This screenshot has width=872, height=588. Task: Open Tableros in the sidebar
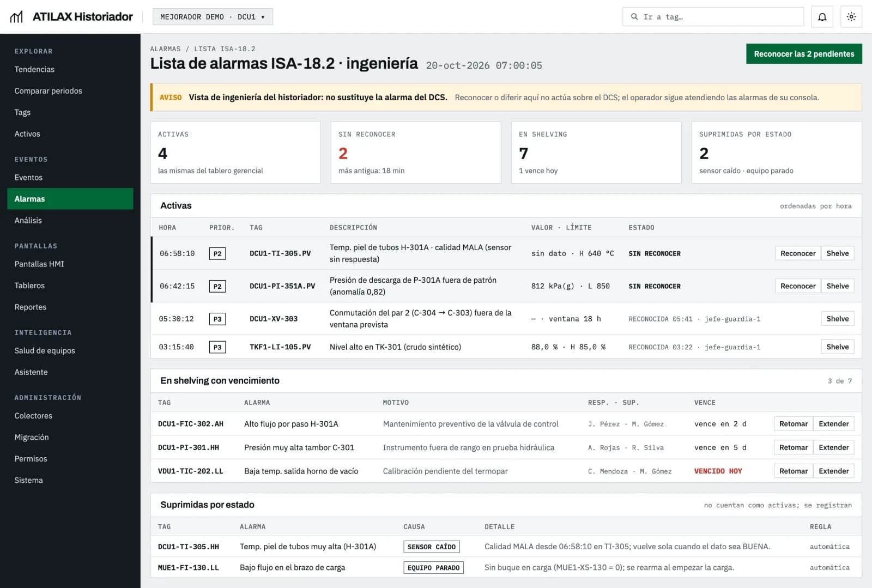pyautogui.click(x=70, y=286)
